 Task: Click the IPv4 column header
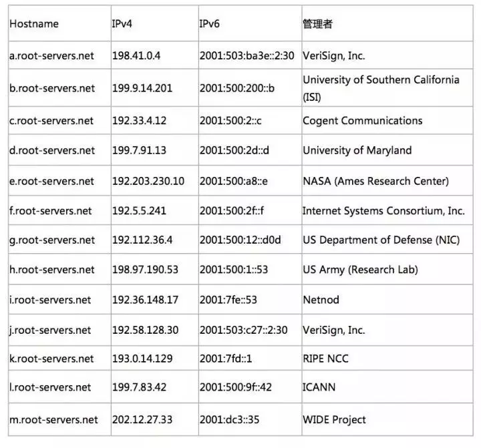point(123,24)
